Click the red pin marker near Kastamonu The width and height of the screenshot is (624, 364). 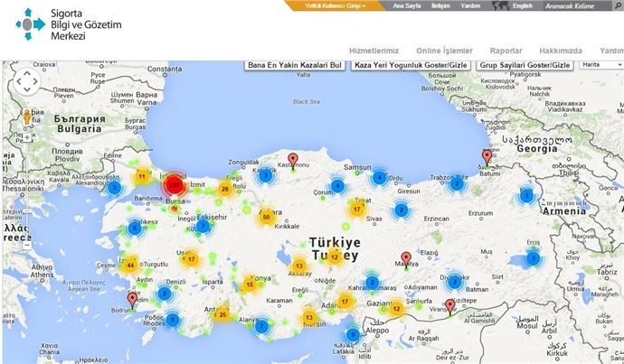point(292,159)
